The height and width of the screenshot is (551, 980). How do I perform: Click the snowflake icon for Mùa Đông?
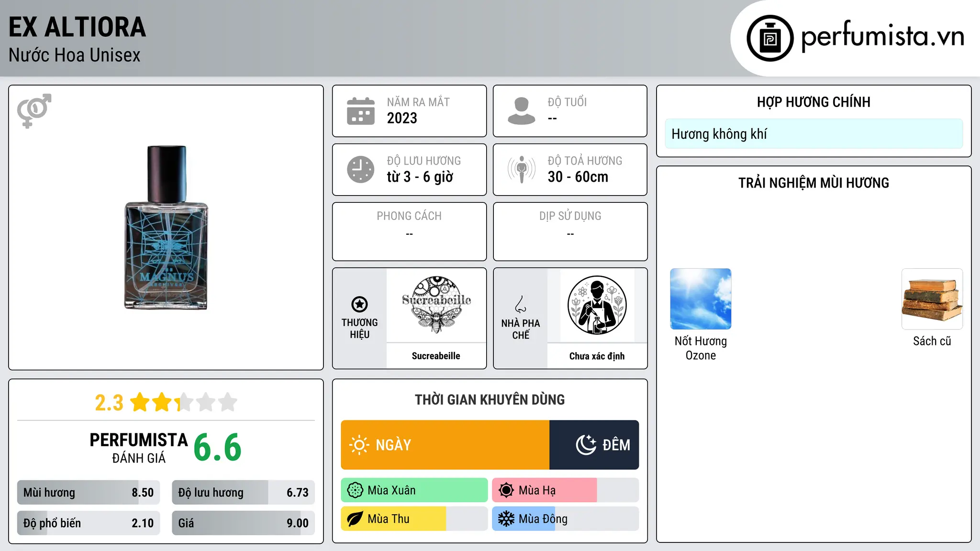pos(506,519)
